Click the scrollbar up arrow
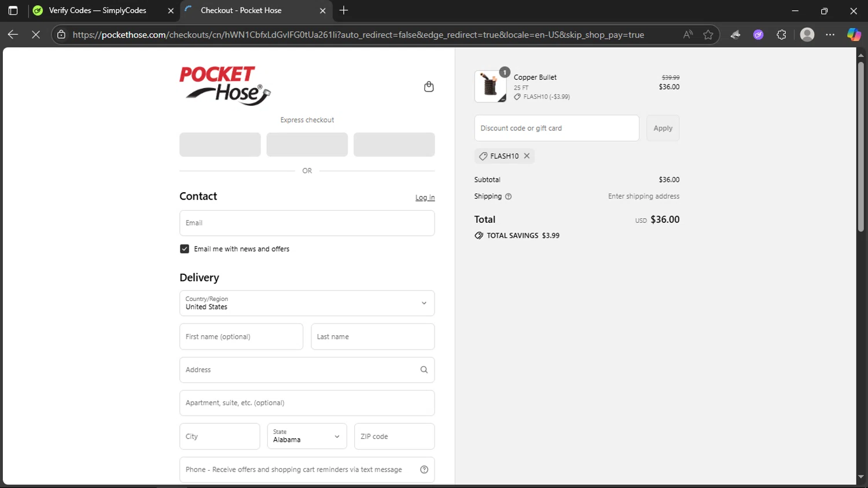 point(861,56)
